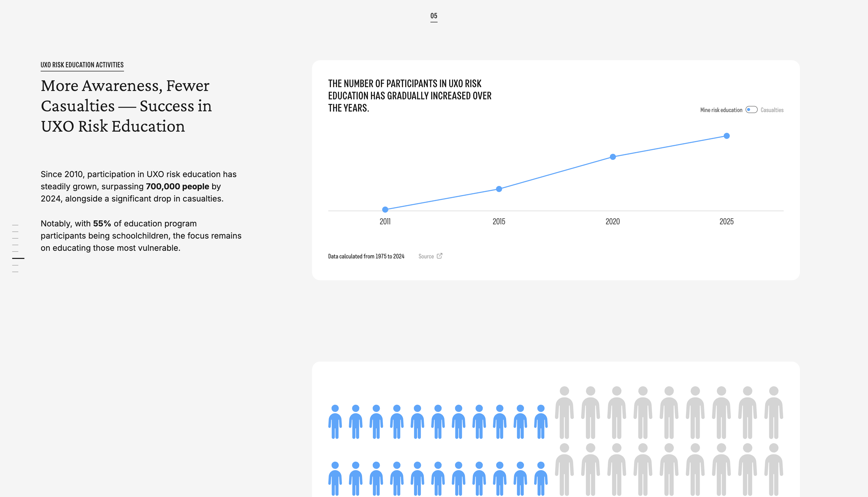Click the 2015 x-axis year label

coord(499,222)
